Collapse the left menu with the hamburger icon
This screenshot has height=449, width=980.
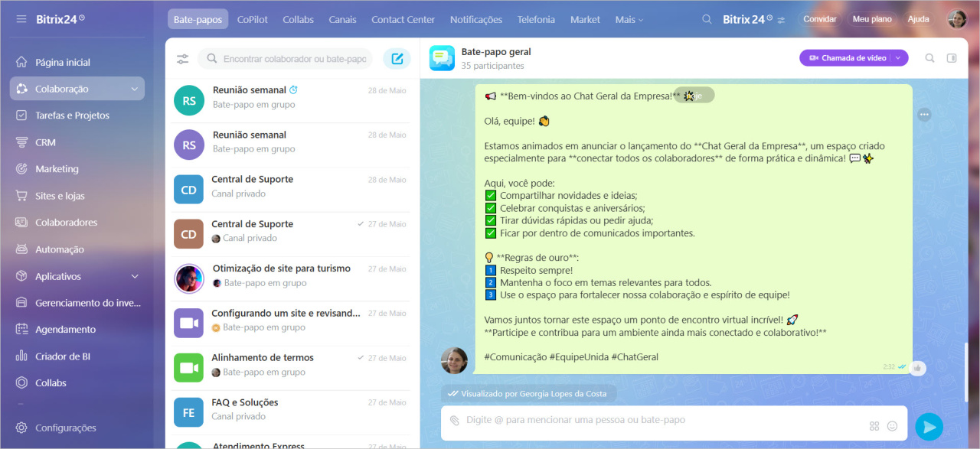point(21,19)
